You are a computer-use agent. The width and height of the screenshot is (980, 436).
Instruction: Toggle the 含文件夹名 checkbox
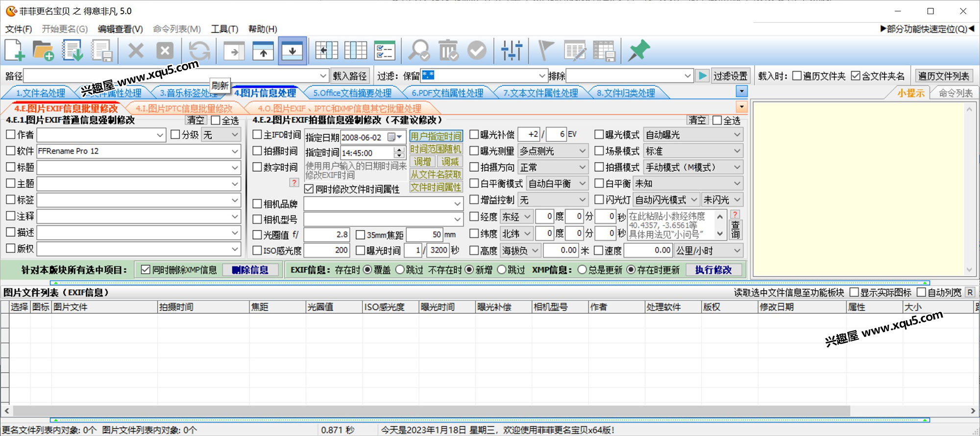click(x=856, y=76)
